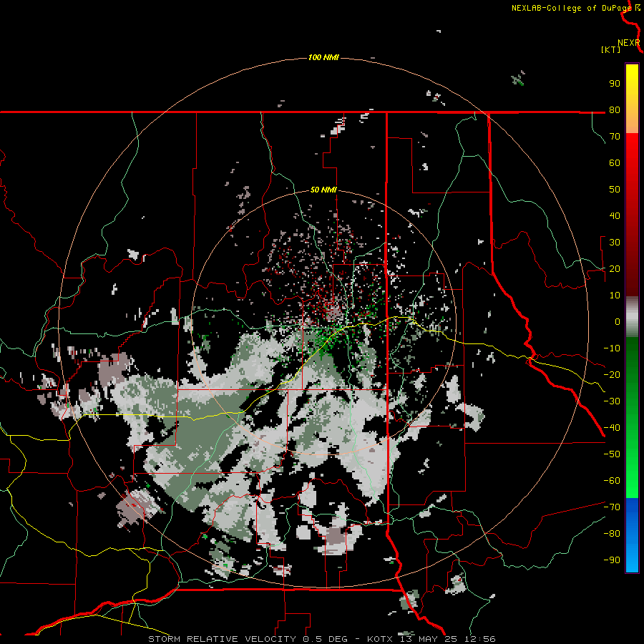644x644 pixels.
Task: Select the 80 value on the velocity scale
Action: 615,110
